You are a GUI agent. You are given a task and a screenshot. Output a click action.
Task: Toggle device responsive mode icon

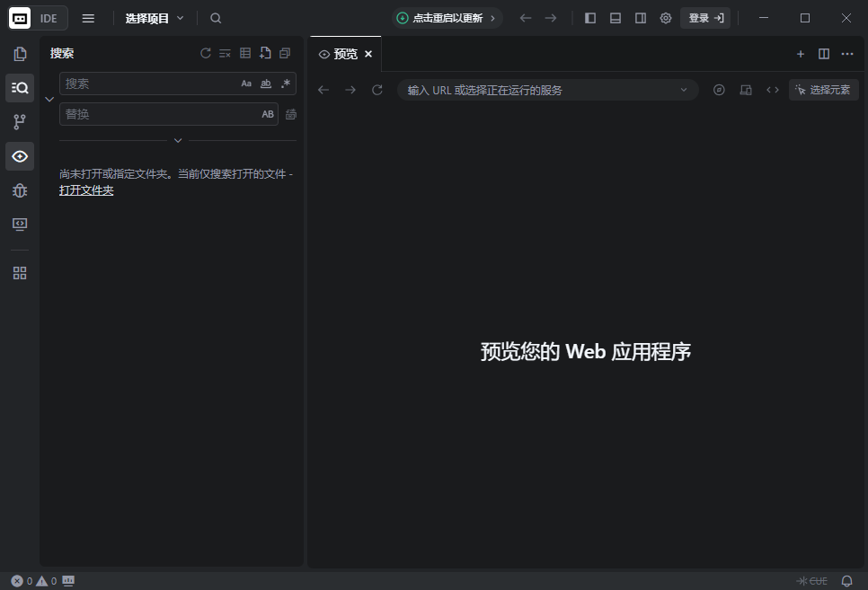click(746, 90)
